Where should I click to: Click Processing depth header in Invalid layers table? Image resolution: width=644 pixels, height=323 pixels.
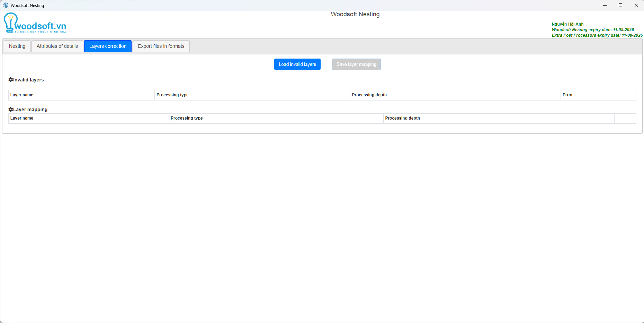pyautogui.click(x=369, y=95)
